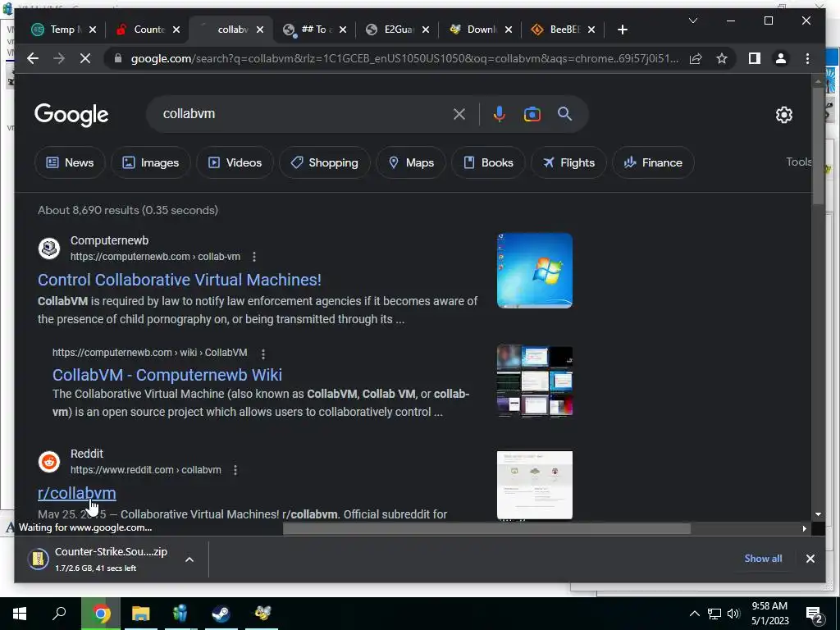The height and width of the screenshot is (630, 840).
Task: Go back to the previous page
Action: [x=33, y=58]
